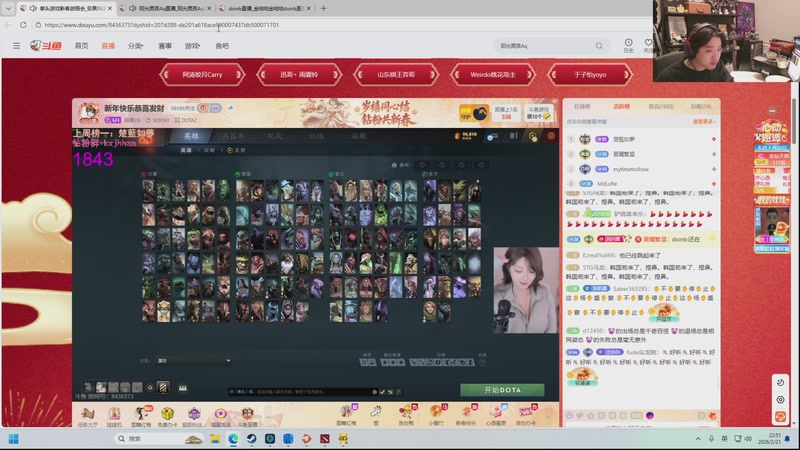Click the 小爆竹 gift icon
This screenshot has width=800, height=450.
[436, 414]
